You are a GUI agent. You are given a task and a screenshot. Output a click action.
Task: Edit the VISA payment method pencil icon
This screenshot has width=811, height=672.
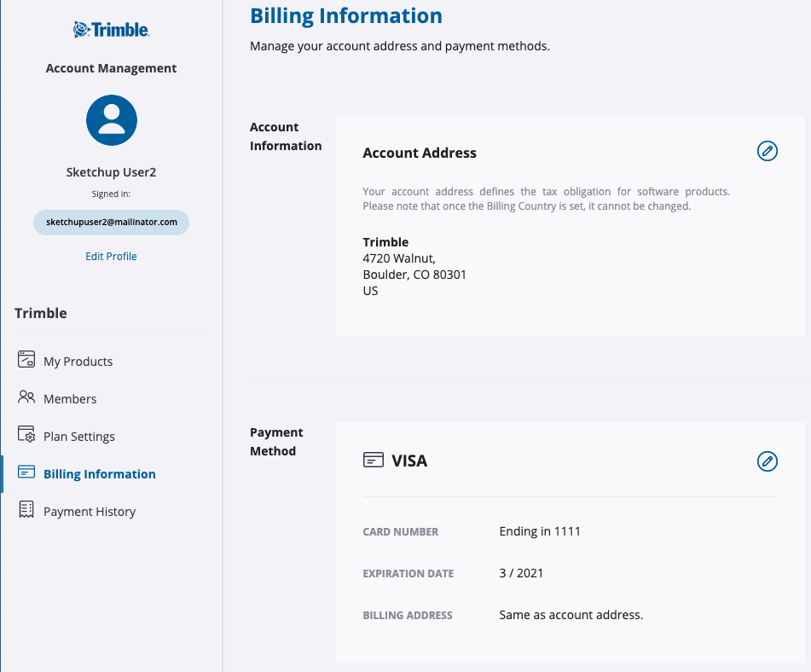(x=767, y=461)
